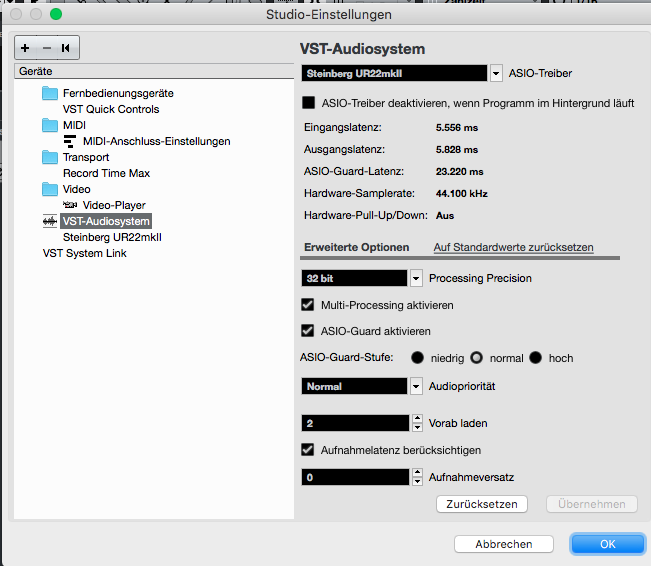Uncheck ASIO-Guard aktivieren
This screenshot has width=651, height=566.
(x=308, y=331)
